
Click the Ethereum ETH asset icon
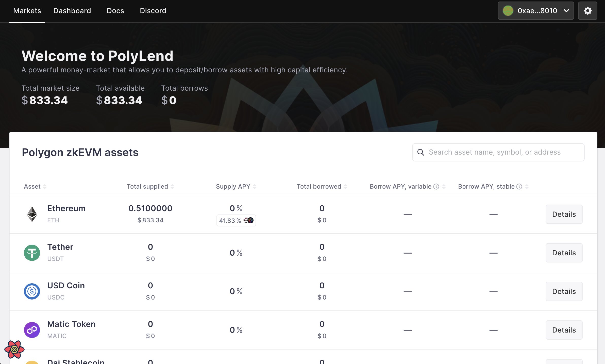tap(32, 214)
